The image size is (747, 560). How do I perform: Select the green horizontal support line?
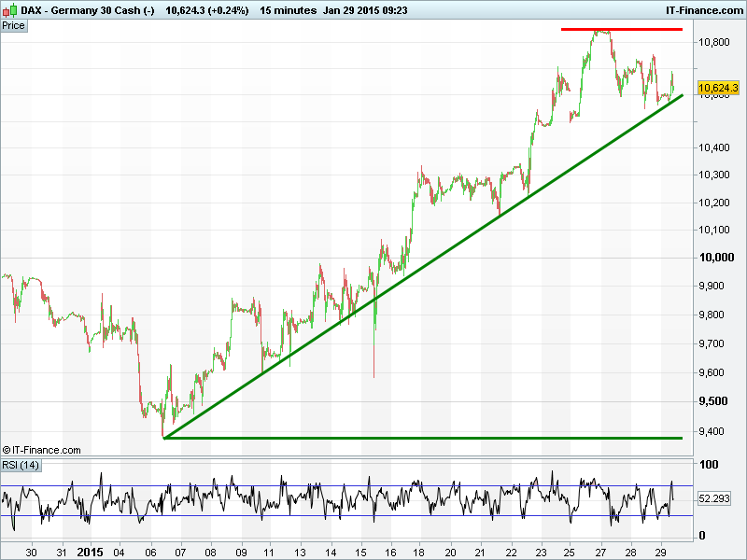[x=420, y=438]
